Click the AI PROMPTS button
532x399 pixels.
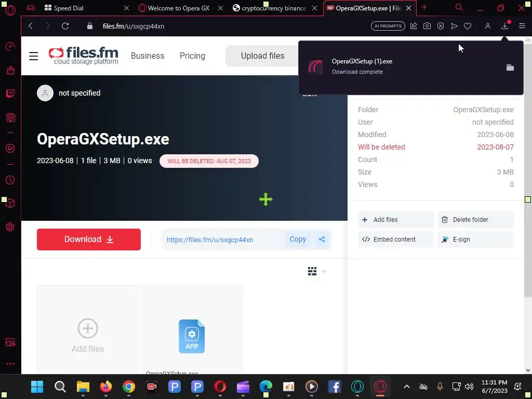point(388,26)
